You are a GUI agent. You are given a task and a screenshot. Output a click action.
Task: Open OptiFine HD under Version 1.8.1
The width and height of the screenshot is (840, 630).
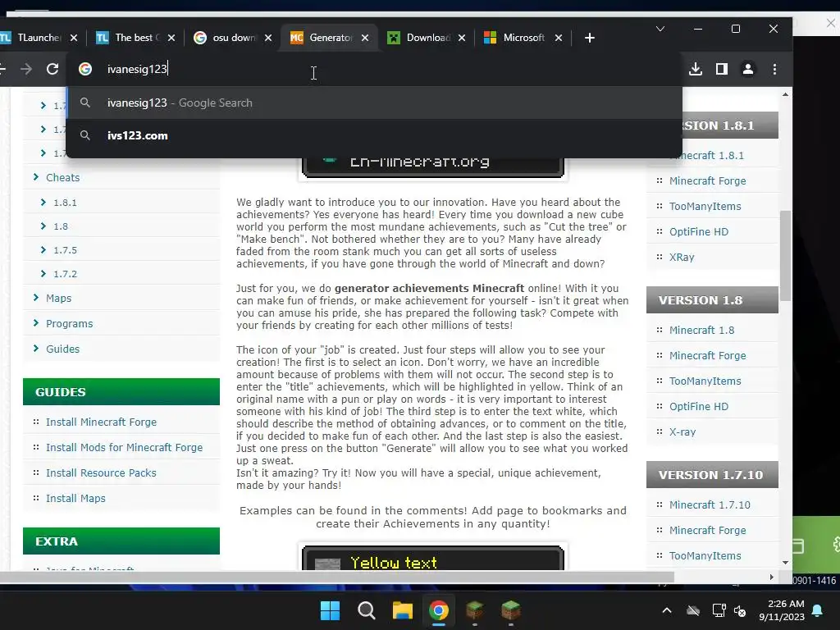699,231
